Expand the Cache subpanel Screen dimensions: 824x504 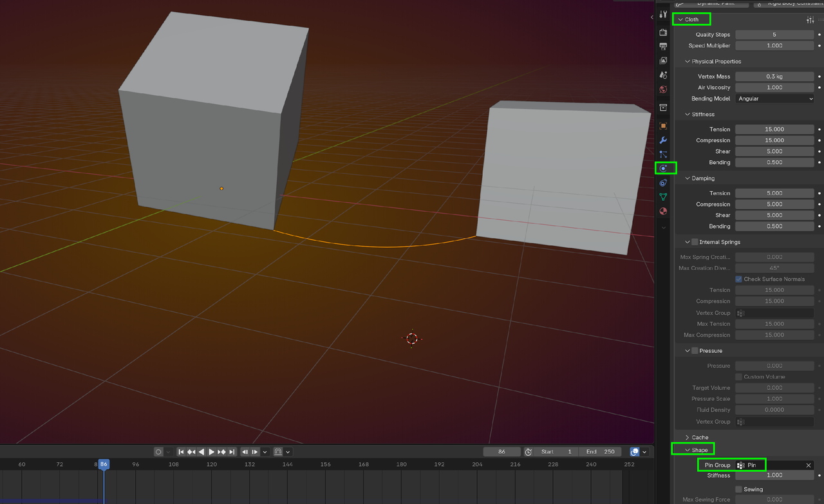[688, 438]
